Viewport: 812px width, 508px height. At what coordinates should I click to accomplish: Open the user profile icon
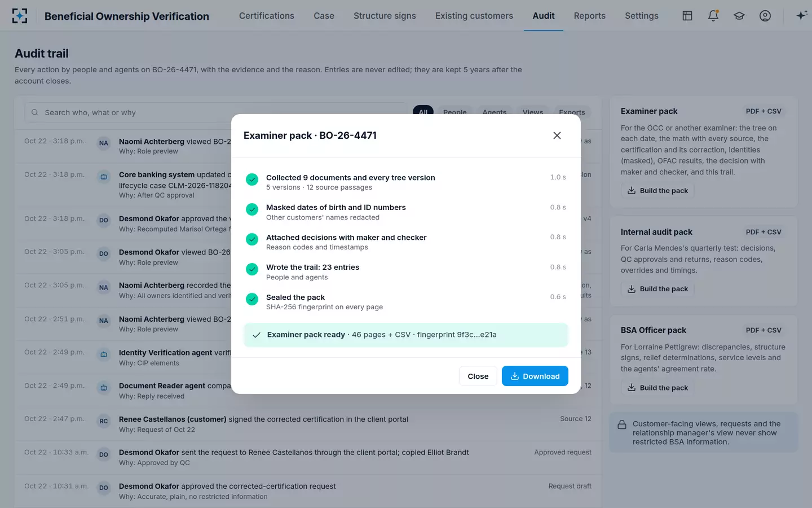tap(765, 16)
